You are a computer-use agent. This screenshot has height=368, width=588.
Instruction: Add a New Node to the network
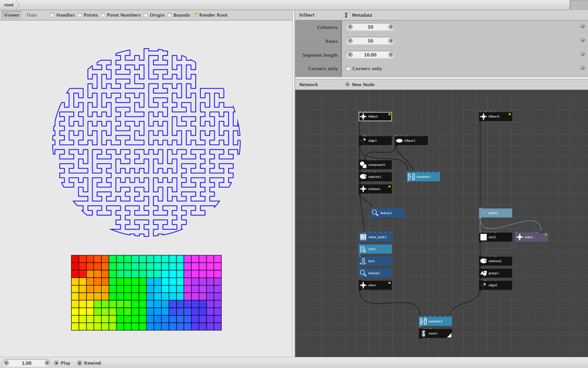(x=360, y=84)
